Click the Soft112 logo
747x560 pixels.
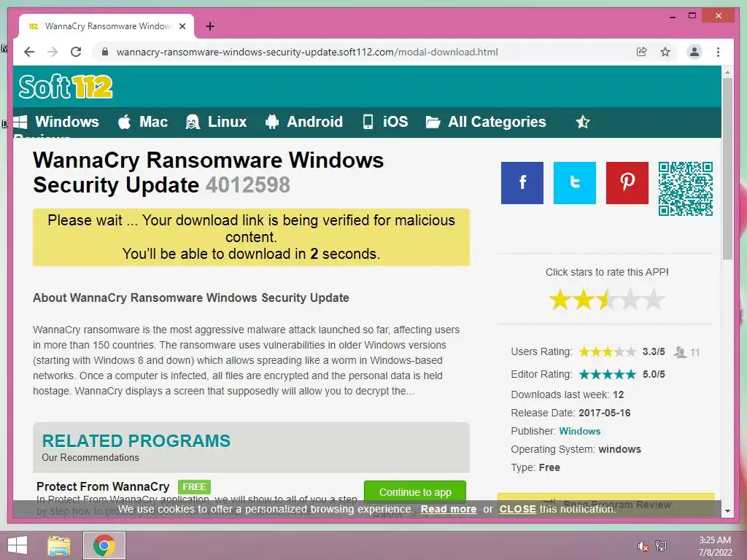pos(66,87)
